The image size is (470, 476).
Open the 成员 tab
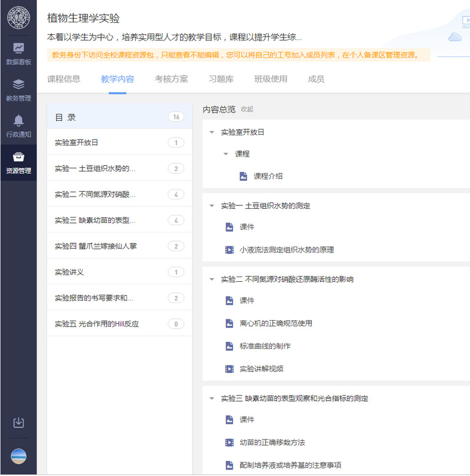pos(316,79)
